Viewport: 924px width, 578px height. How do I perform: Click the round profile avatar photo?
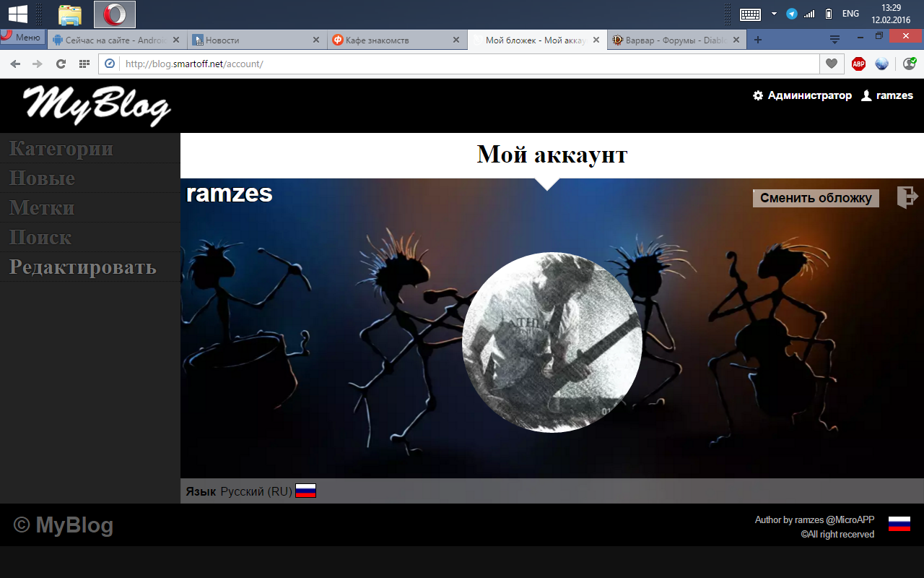552,342
